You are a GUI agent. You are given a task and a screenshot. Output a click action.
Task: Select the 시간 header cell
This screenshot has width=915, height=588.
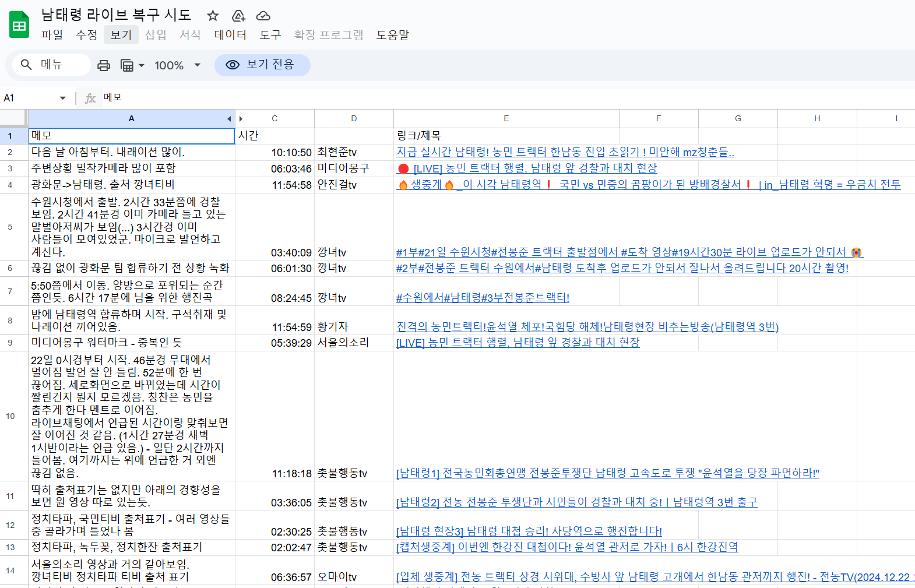tap(274, 136)
